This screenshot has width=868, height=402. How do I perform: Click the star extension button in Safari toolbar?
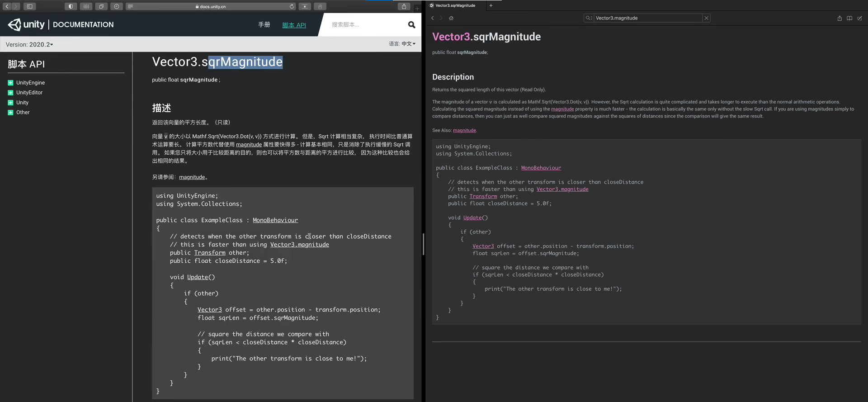tap(305, 6)
